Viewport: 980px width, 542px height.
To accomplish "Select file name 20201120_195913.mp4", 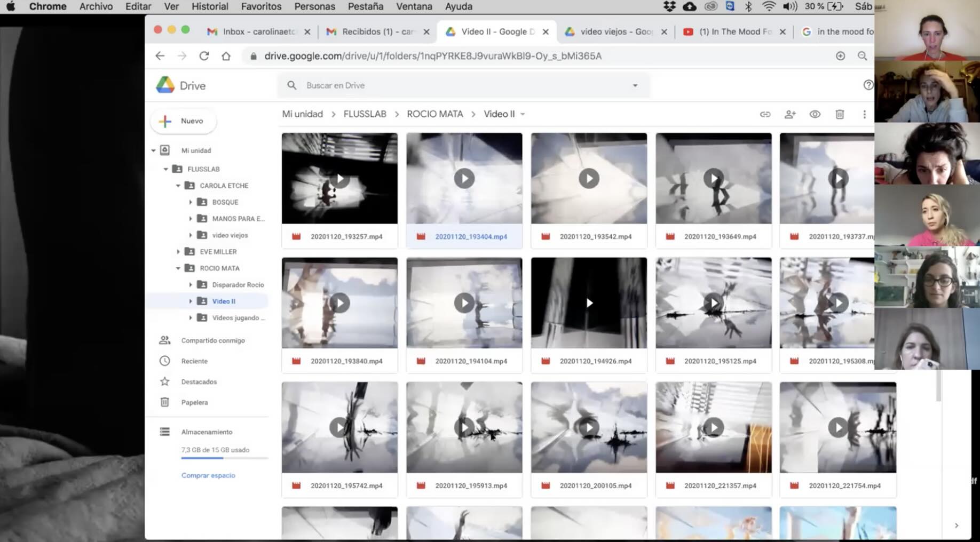I will (x=471, y=485).
